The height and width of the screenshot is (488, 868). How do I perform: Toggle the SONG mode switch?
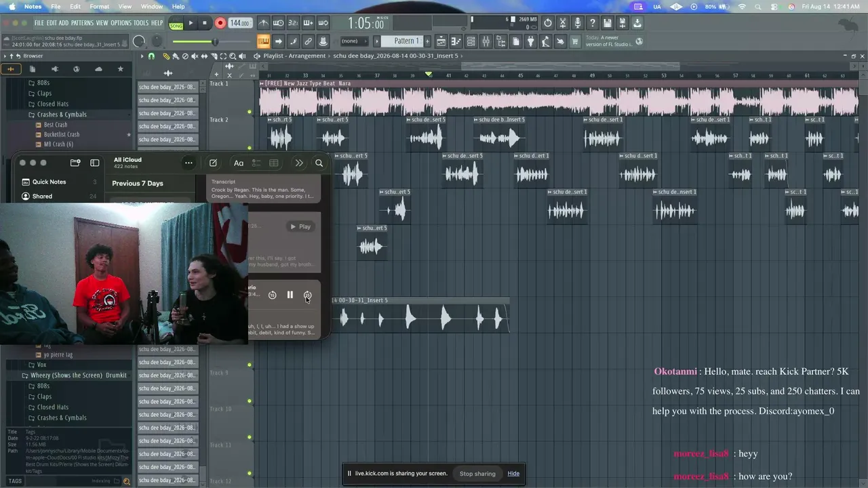176,25
